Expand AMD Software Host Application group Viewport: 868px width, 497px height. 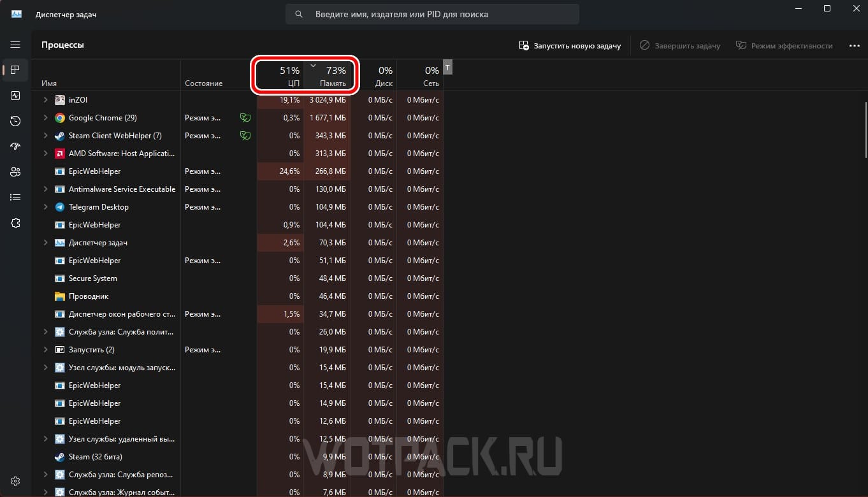(x=45, y=154)
